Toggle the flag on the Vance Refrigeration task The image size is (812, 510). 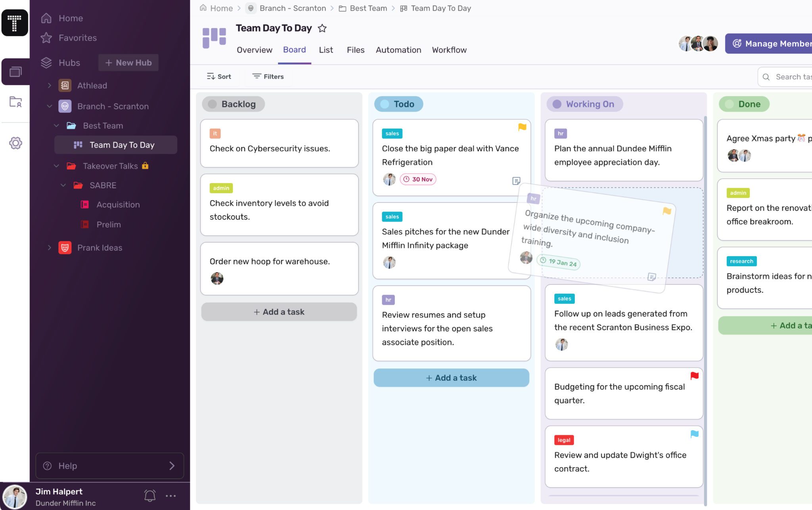(522, 128)
